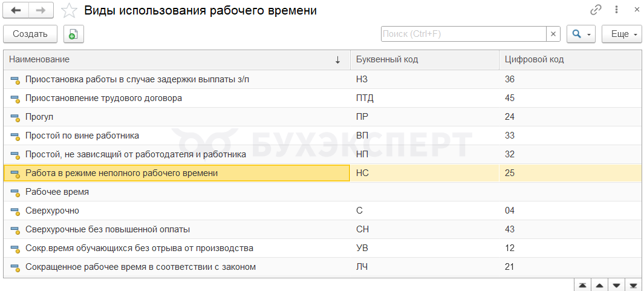The width and height of the screenshot is (644, 291).
Task: Focus the Поиск (Ctrl+F) field
Action: point(464,34)
